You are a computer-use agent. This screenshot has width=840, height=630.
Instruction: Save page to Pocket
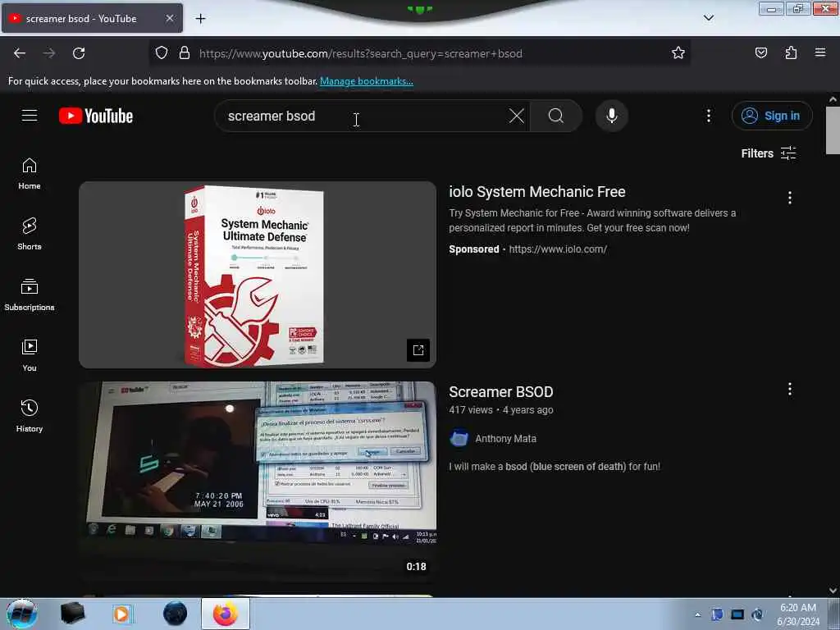pos(760,52)
